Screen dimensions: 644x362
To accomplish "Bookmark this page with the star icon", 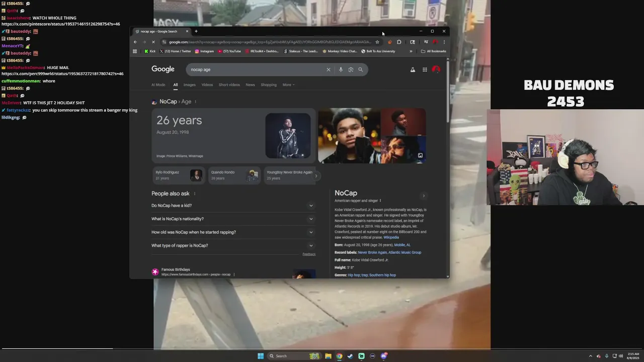I will [377, 42].
